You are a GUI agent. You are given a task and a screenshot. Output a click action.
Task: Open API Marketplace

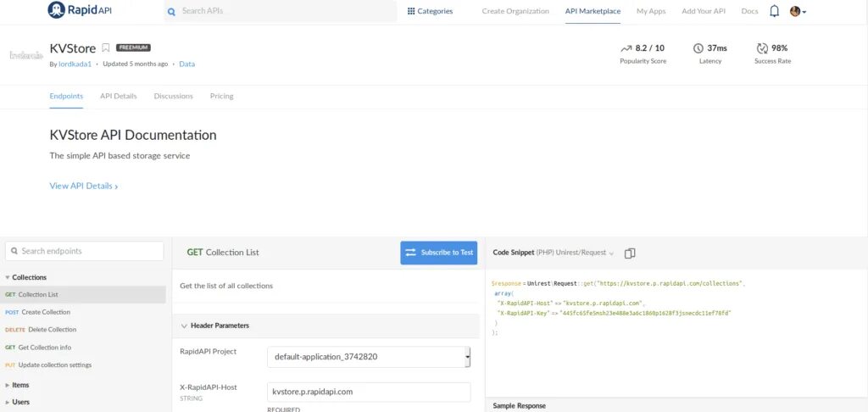(x=593, y=11)
